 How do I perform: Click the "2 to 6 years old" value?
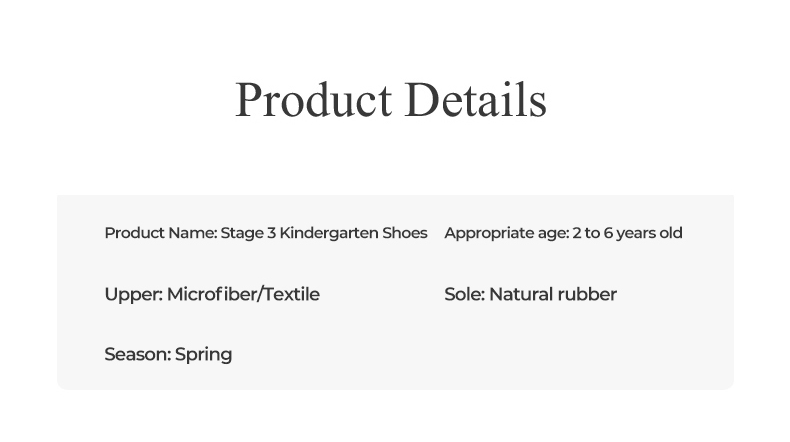pyautogui.click(x=627, y=233)
